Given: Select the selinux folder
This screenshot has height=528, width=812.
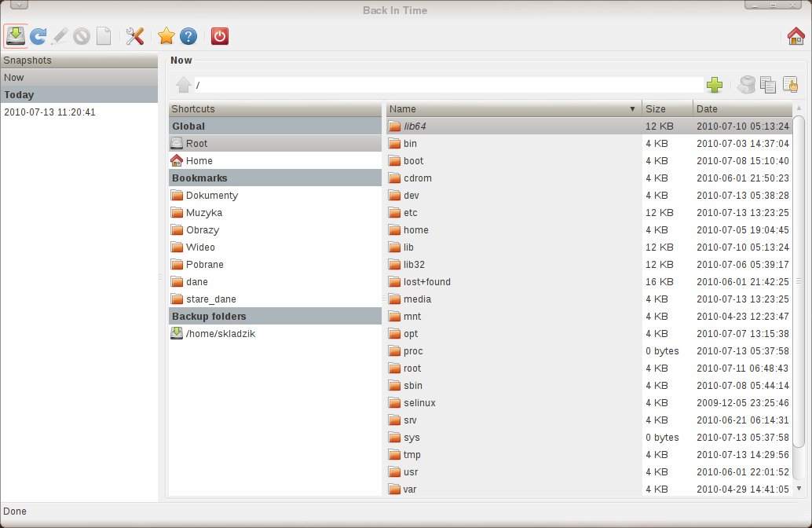Looking at the screenshot, I should pos(589,402).
